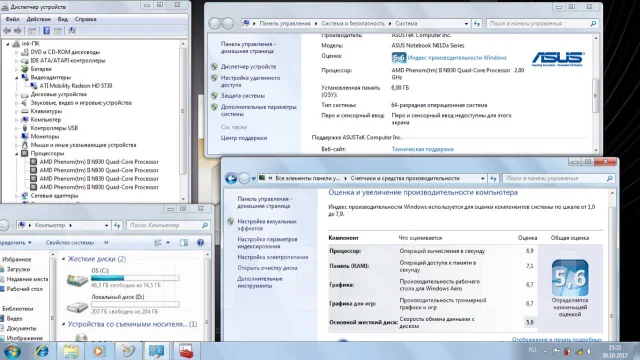The image size is (640, 360).
Task: Click the Техническая поддержка website link
Action: coord(422,149)
